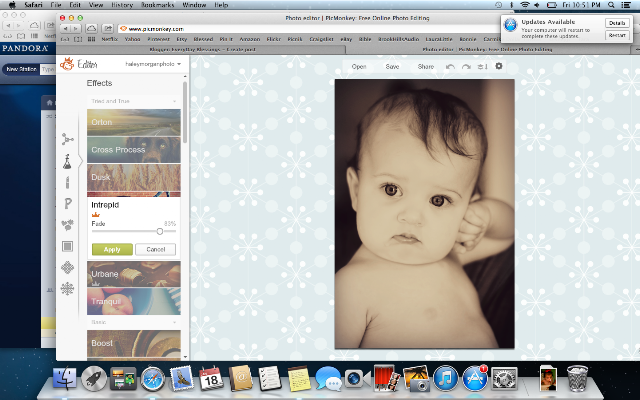Screen dimensions: 640x400
Task: Click the undo arrow in editor toolbar
Action: click(x=450, y=67)
